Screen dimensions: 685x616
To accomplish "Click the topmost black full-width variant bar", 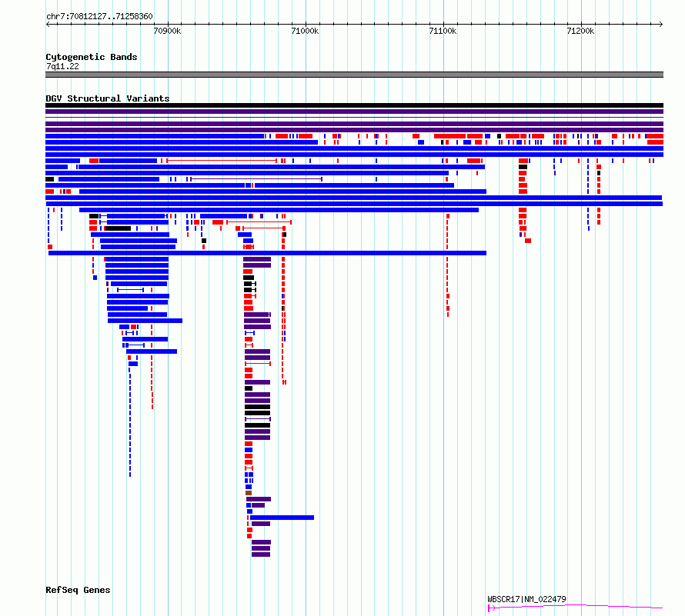I will [x=354, y=105].
